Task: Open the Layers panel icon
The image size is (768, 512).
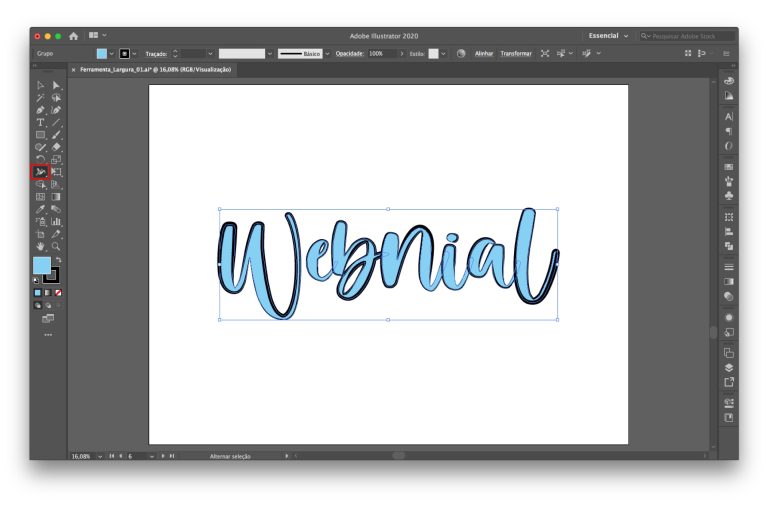Action: 729,367
